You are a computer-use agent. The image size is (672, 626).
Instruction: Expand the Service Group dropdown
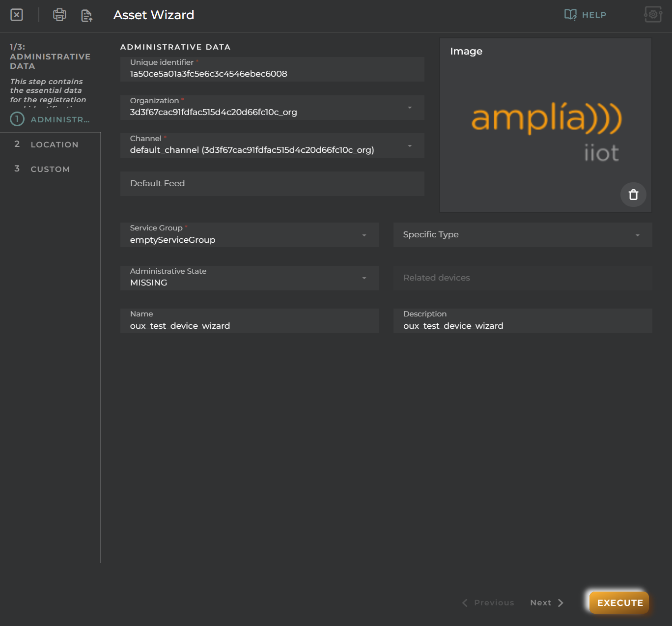pyautogui.click(x=364, y=235)
